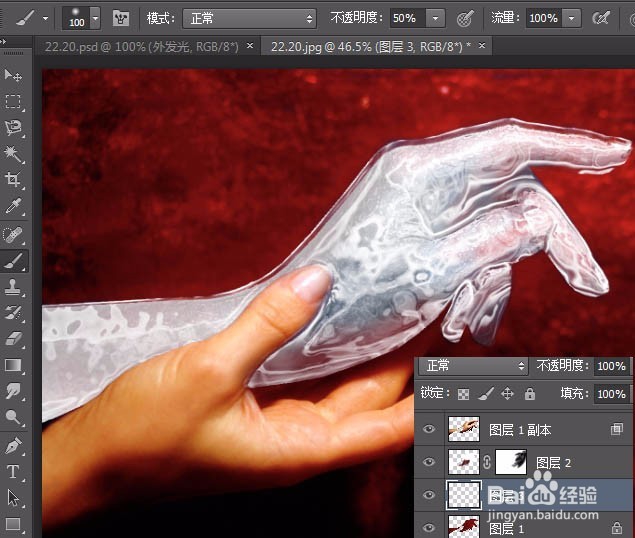Viewport: 635px width, 538px height.
Task: Select the 图层 2 layer mask thumbnail
Action: [x=511, y=462]
